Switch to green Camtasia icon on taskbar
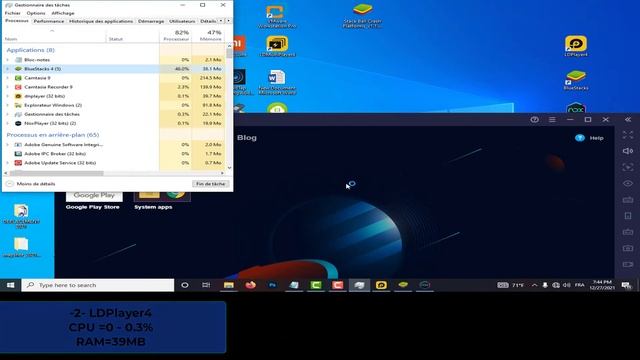640x360 pixels. [x=316, y=285]
